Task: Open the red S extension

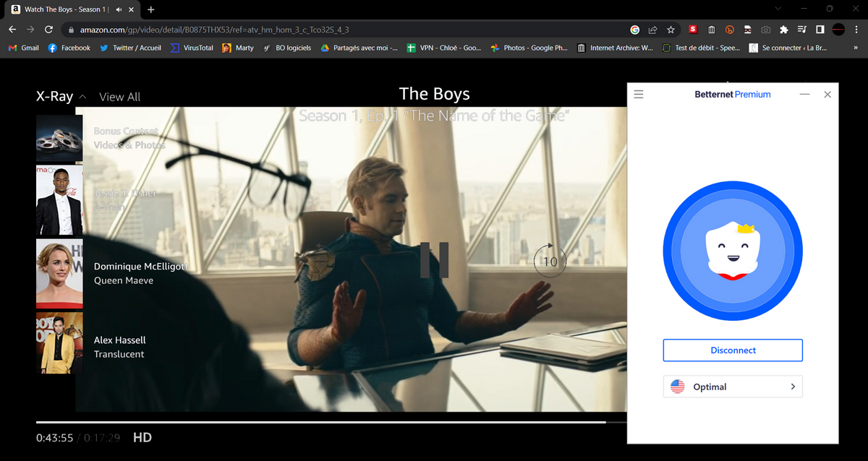Action: (693, 30)
